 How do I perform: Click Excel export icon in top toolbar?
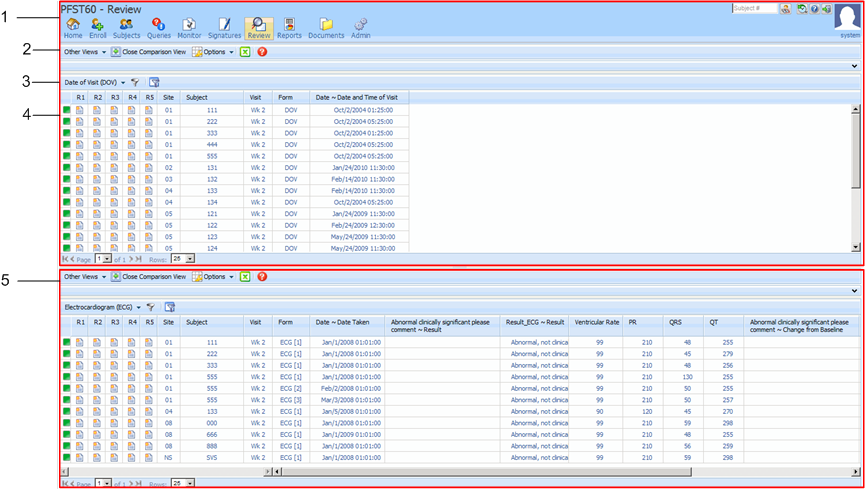tap(245, 51)
